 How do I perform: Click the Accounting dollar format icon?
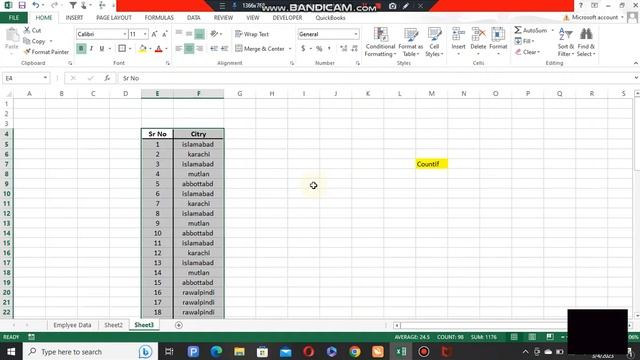303,49
